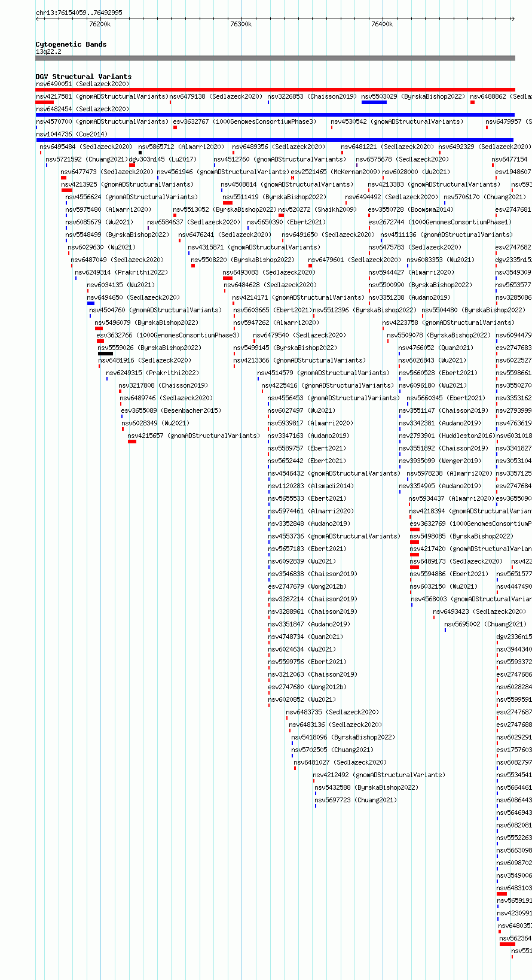Select nsv6483735 (Sedlazeck2020) label
The width and height of the screenshot is (532, 980).
click(x=332, y=713)
